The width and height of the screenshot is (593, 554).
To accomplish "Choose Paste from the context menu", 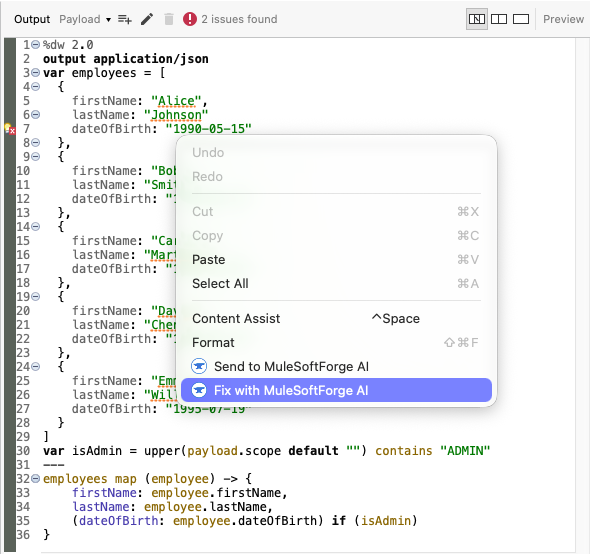I will click(x=336, y=259).
